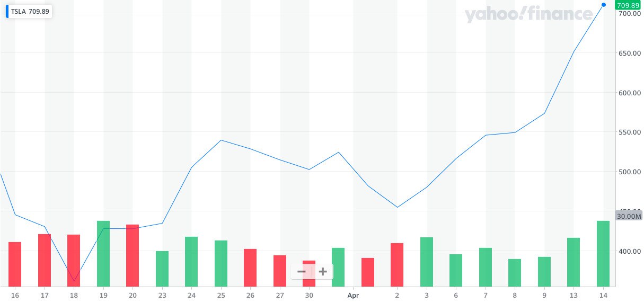Screen dimensions: 644x303
Task: Select the green volume bar for the 13th
Action: (574, 262)
